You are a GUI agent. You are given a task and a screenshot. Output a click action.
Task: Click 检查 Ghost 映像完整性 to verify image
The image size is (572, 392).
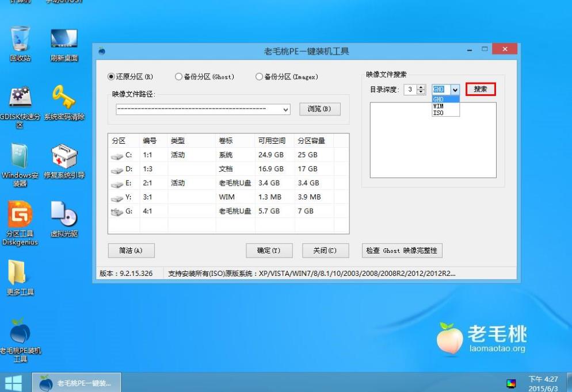coord(403,251)
